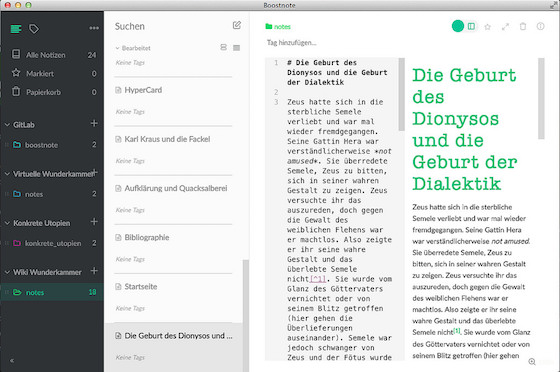Select the storage list icon in sidebar
Viewport: 560px width, 372px height.
click(16, 29)
